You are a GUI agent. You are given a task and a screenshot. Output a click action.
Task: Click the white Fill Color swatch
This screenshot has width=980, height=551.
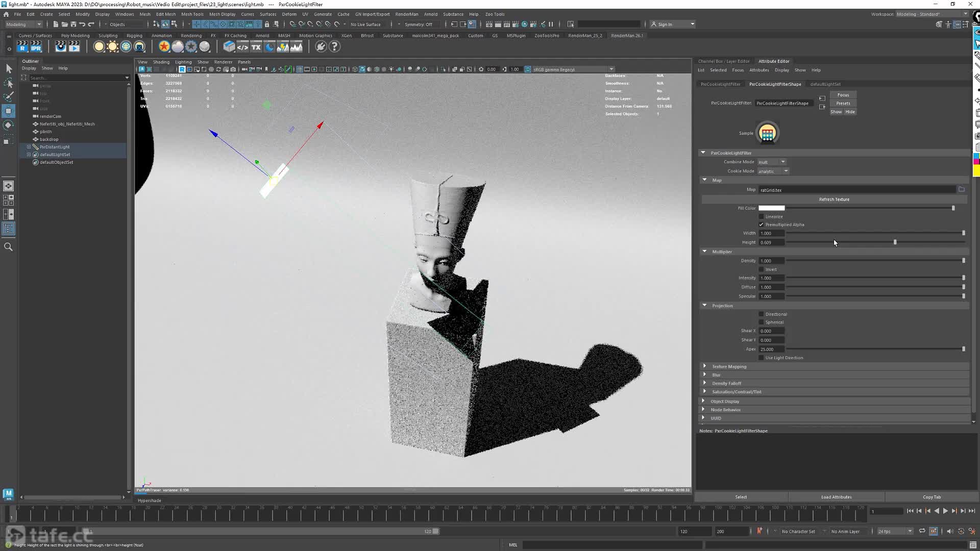coord(771,208)
